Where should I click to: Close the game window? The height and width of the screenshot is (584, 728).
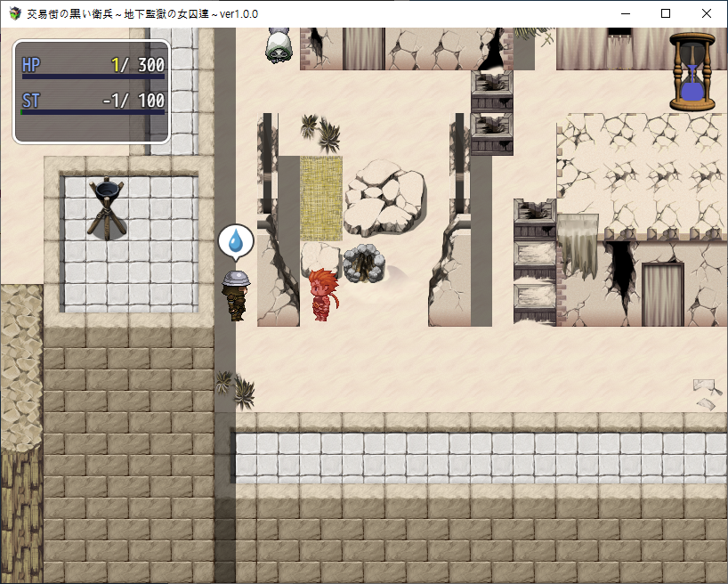click(x=707, y=13)
